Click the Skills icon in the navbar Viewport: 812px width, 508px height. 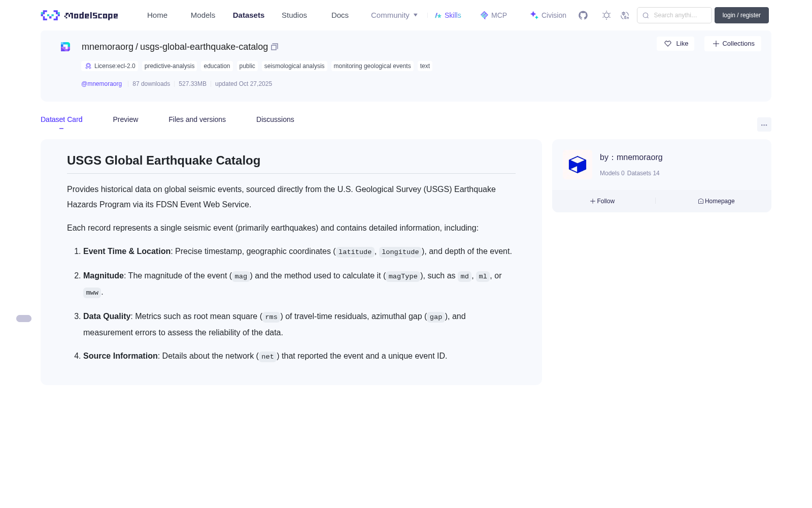(438, 15)
